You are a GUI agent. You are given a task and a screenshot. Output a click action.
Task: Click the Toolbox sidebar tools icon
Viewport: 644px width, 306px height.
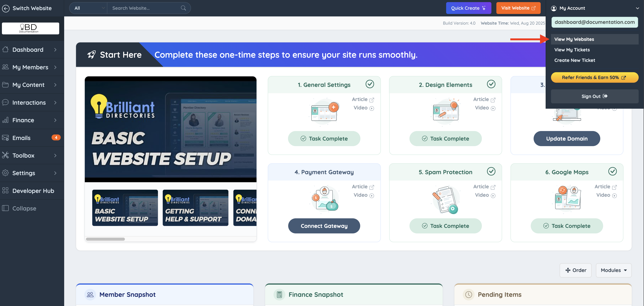(5, 155)
